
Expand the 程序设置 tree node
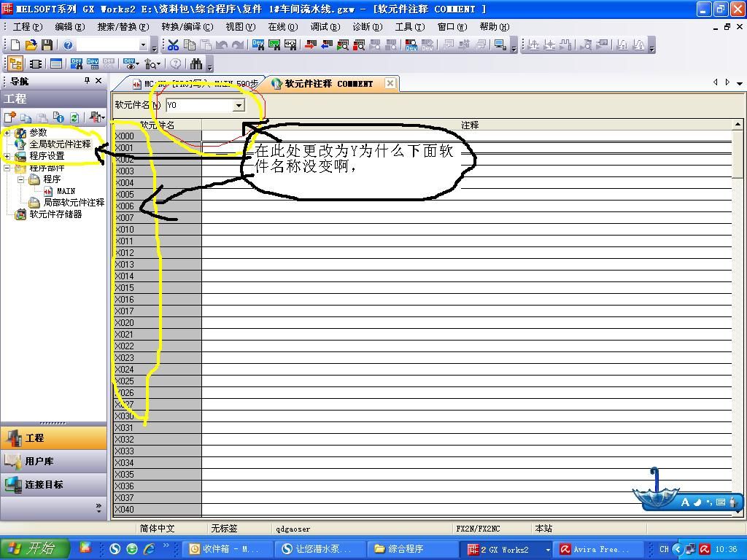click(7, 156)
